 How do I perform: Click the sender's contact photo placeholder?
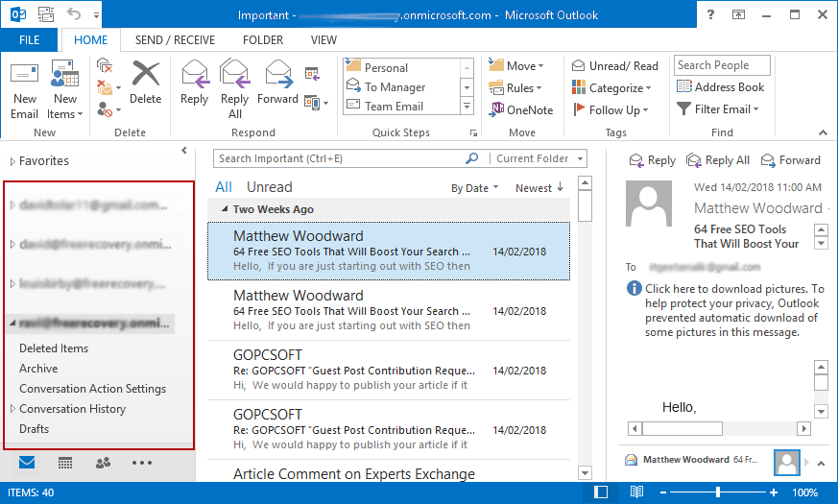pyautogui.click(x=649, y=204)
